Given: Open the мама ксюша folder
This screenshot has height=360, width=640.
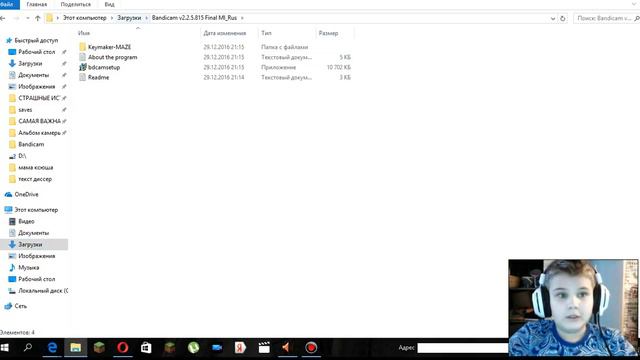Looking at the screenshot, I should click(36, 167).
